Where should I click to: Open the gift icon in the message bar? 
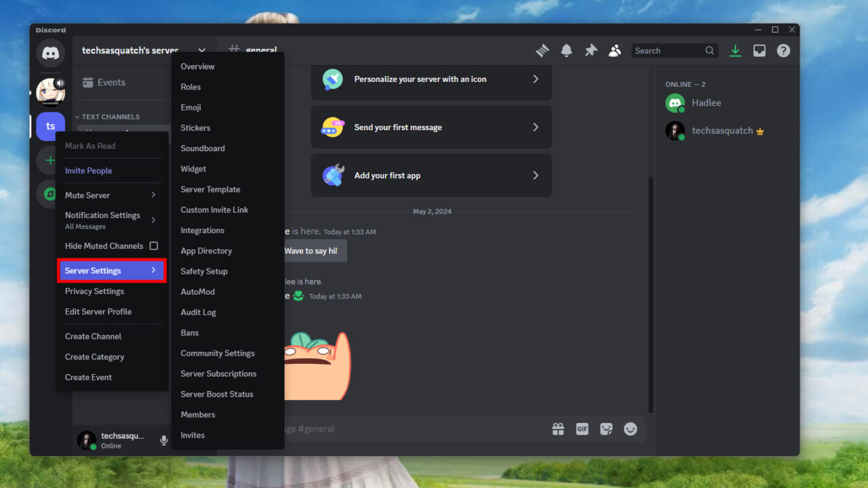(x=557, y=428)
